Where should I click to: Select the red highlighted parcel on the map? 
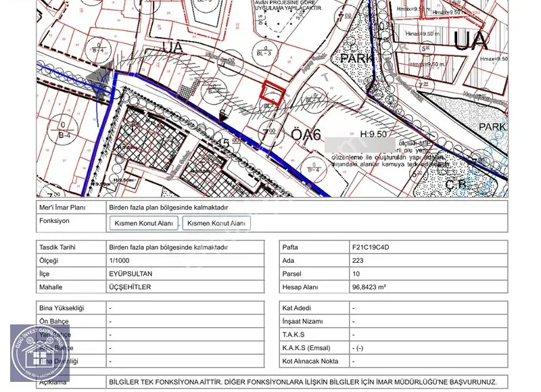point(273,92)
